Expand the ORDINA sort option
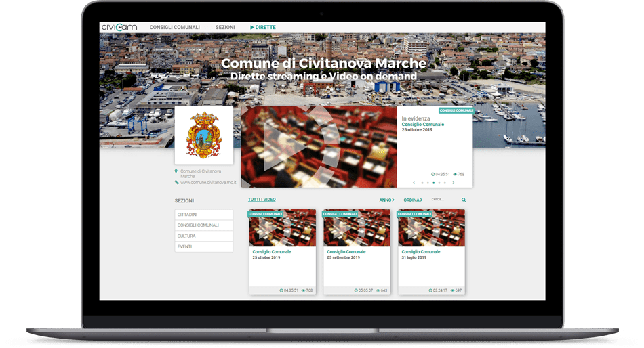 click(413, 200)
